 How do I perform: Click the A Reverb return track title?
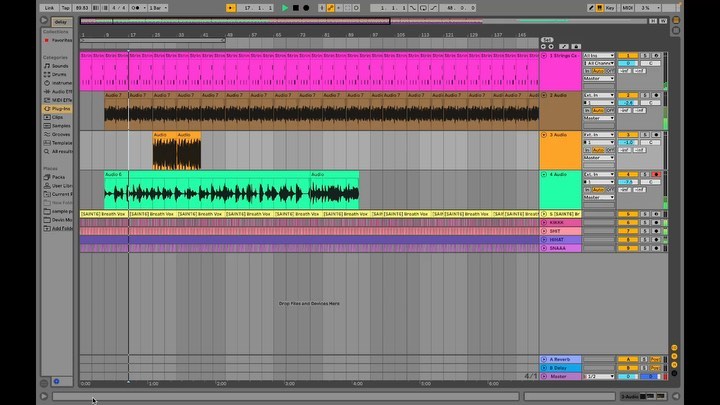click(x=561, y=358)
